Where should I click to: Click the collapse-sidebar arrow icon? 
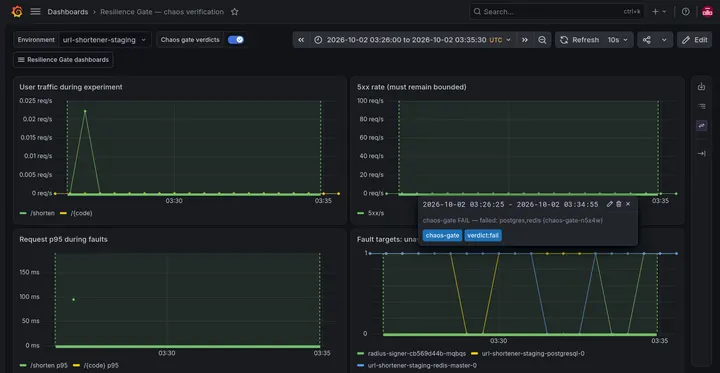coord(701,153)
